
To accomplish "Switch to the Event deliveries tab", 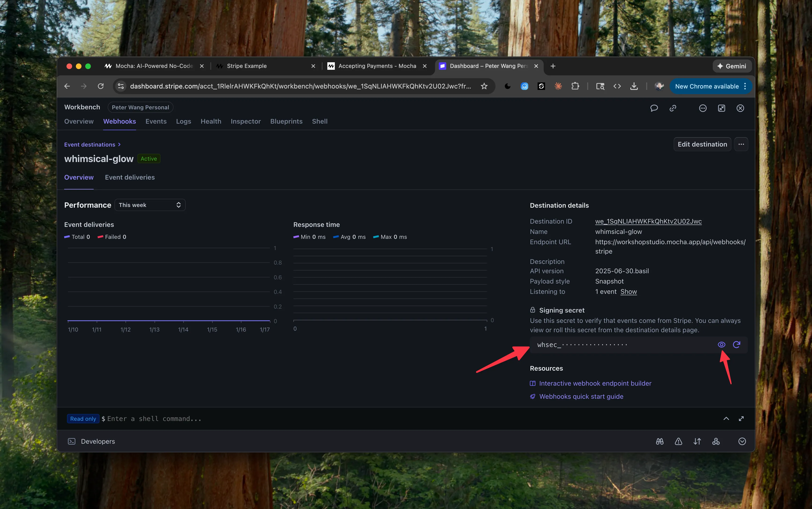I will pyautogui.click(x=130, y=177).
